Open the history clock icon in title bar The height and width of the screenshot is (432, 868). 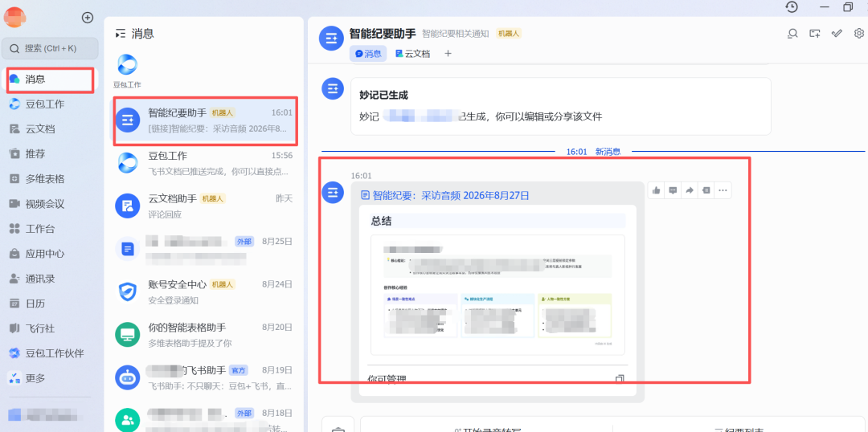pyautogui.click(x=792, y=6)
